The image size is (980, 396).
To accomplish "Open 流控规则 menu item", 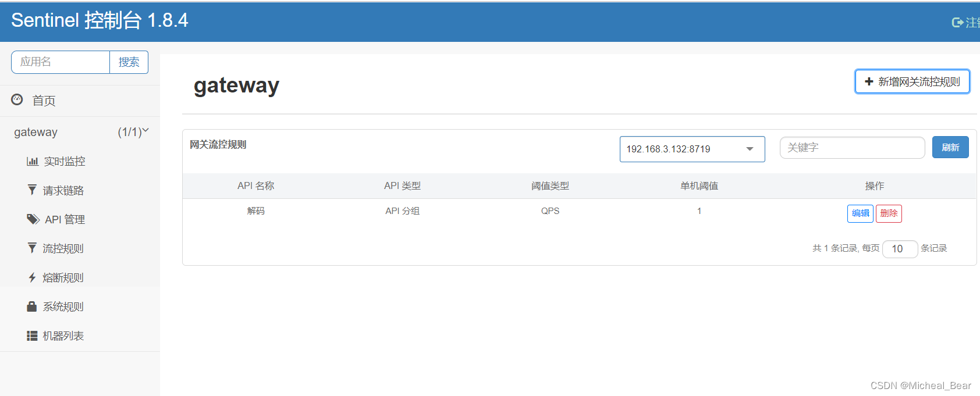I will tap(63, 248).
